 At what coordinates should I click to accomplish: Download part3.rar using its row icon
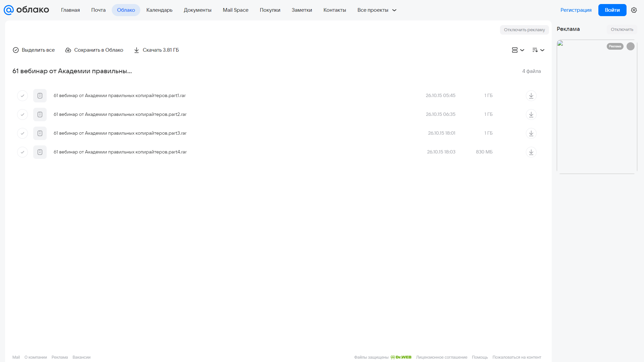coord(531,133)
